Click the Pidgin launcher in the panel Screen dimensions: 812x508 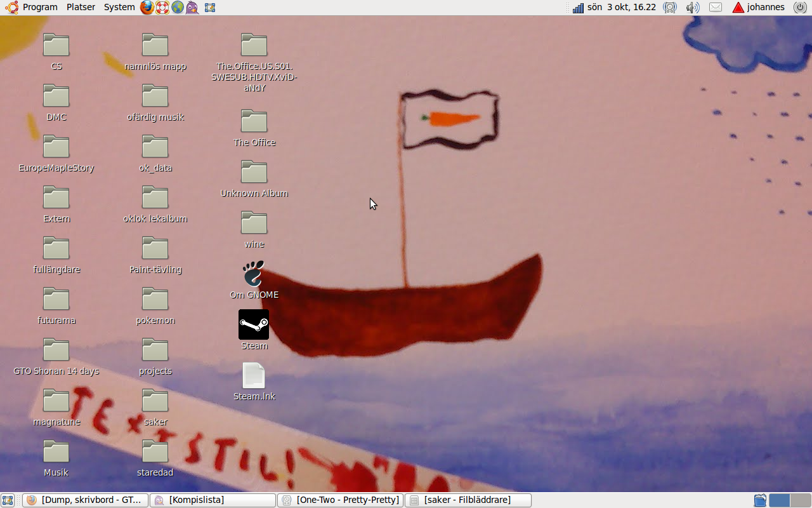point(192,8)
